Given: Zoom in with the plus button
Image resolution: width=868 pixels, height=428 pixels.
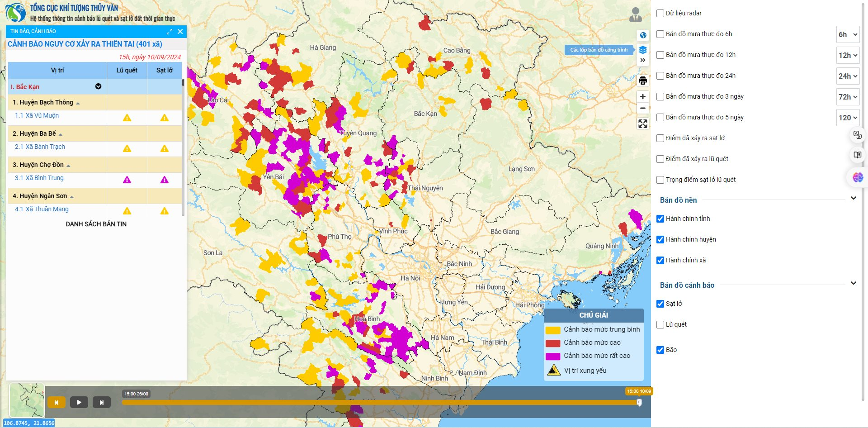Looking at the screenshot, I should click(x=642, y=97).
